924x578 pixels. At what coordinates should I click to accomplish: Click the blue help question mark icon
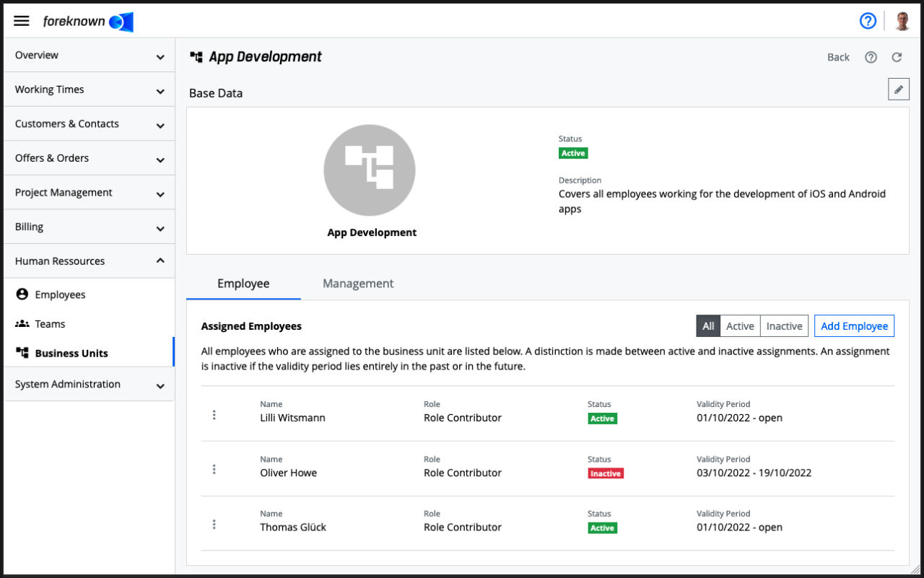click(x=867, y=21)
